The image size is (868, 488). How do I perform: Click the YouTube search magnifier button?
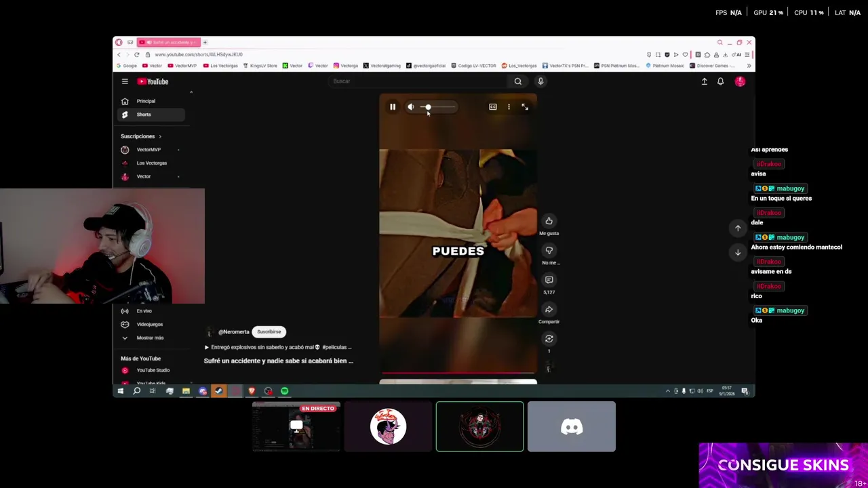click(518, 81)
